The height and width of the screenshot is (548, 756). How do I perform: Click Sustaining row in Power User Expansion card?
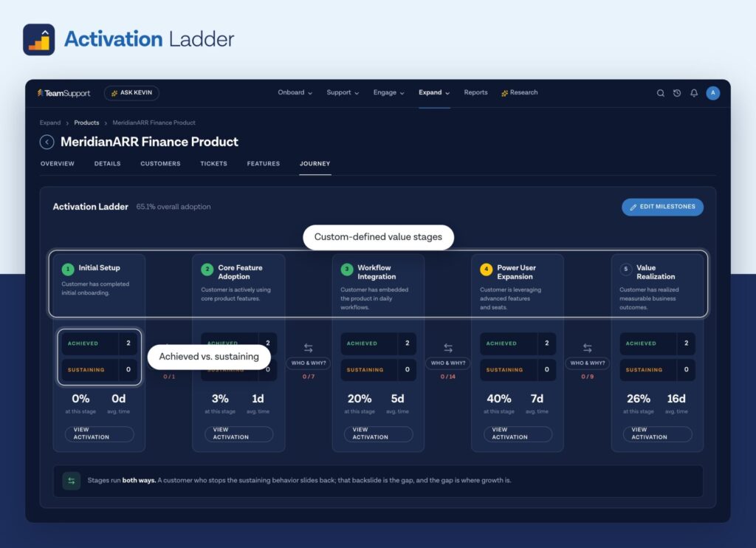tap(518, 369)
